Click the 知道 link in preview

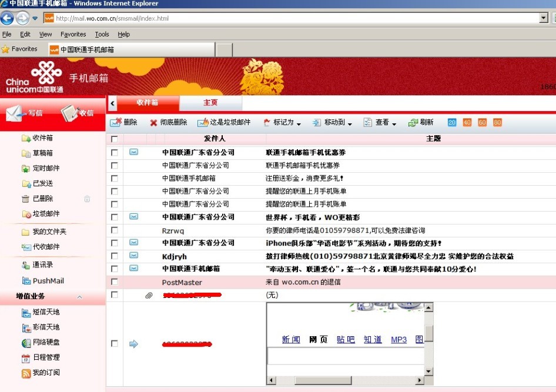coord(373,340)
